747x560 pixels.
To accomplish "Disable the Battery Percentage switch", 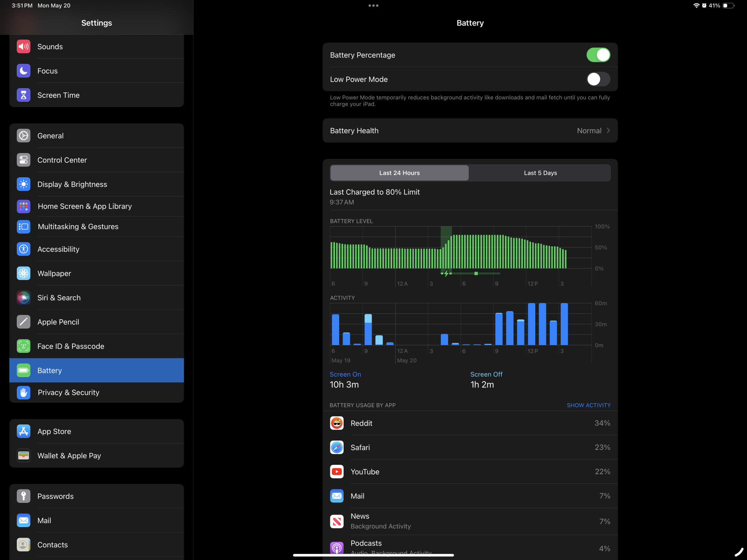I will pos(598,55).
